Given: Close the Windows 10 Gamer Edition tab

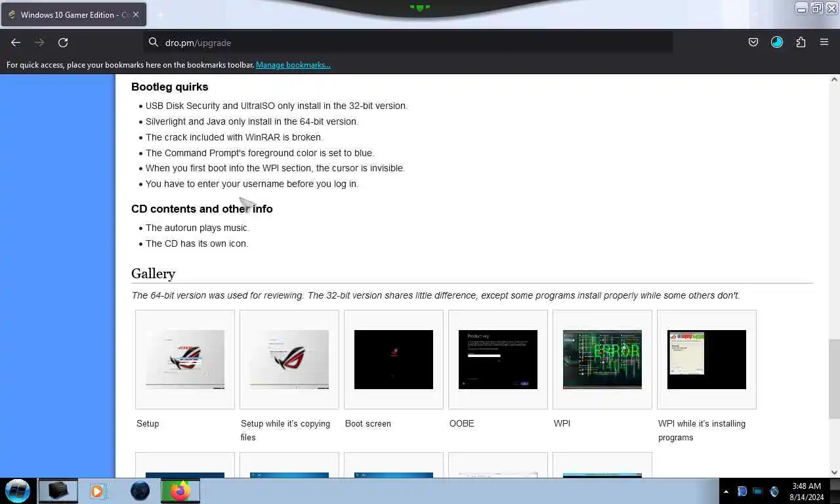Looking at the screenshot, I should (x=136, y=14).
